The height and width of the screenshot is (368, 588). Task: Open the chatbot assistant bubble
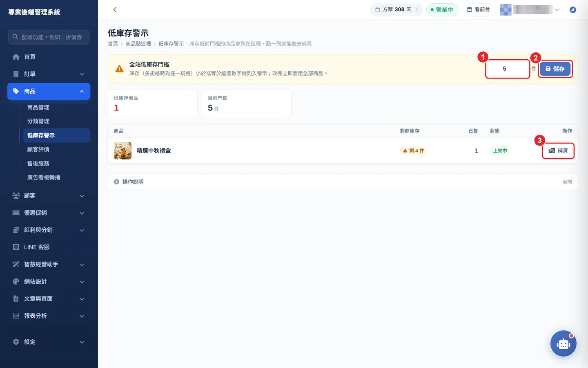pos(563,343)
